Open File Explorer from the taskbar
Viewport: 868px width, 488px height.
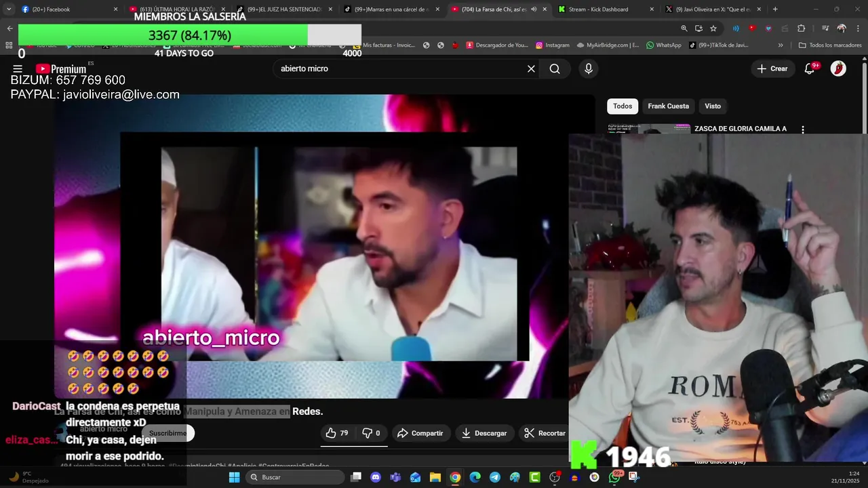click(x=435, y=477)
